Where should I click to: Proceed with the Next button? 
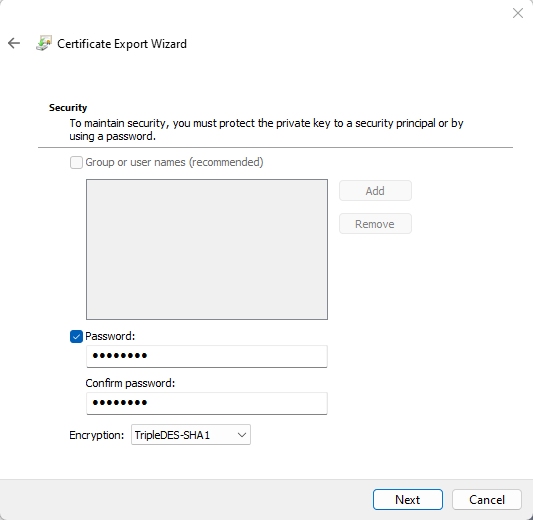408,499
